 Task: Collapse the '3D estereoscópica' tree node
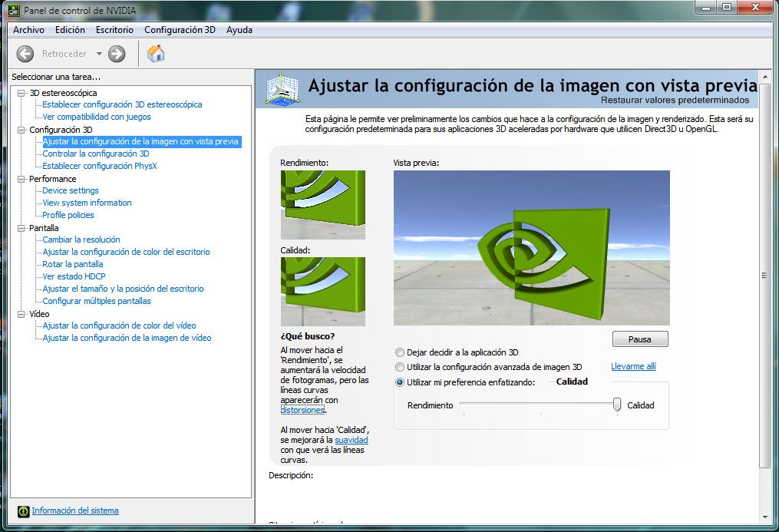pyautogui.click(x=21, y=93)
